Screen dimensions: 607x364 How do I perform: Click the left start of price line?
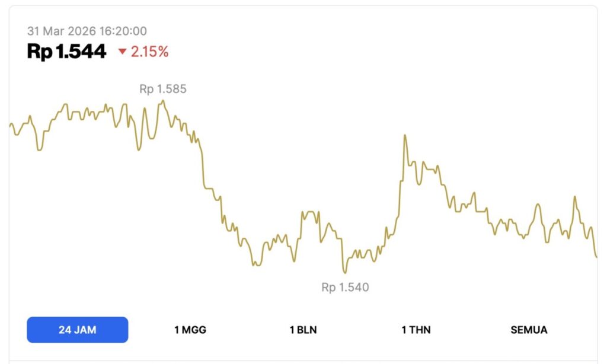(11, 124)
